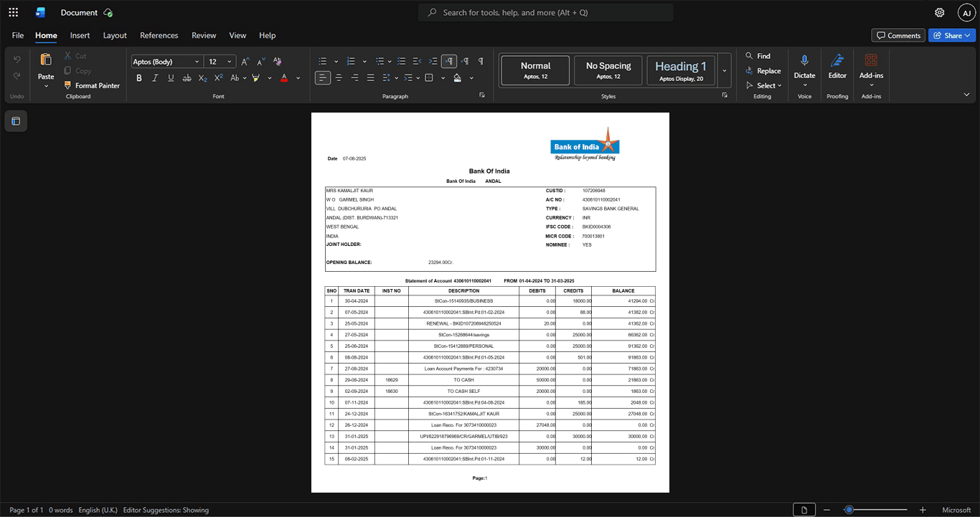Apply subscript formatting
980x517 pixels.
pyautogui.click(x=203, y=77)
